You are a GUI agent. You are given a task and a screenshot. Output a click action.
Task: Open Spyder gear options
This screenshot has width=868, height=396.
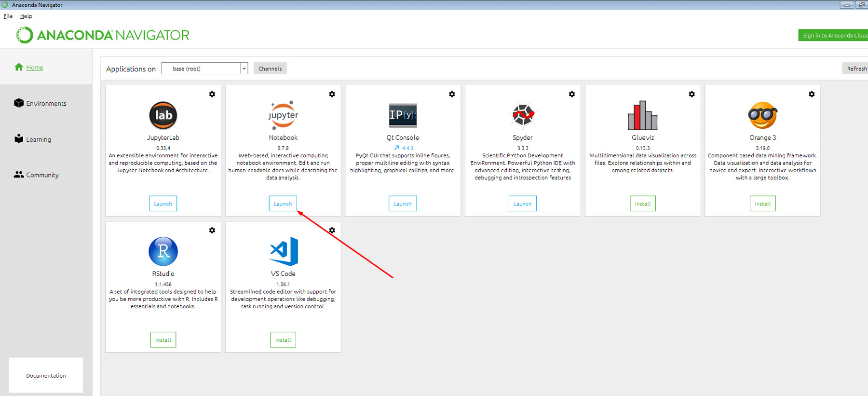pyautogui.click(x=572, y=94)
